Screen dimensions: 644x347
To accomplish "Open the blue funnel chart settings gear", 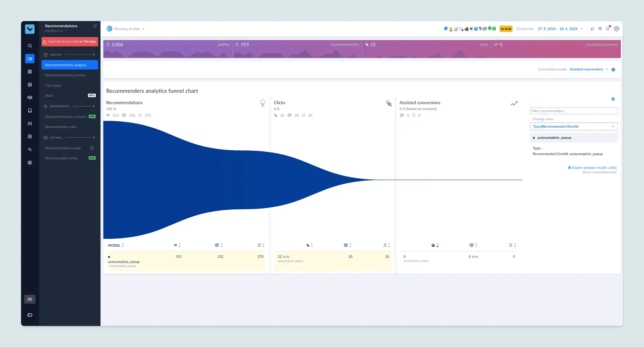I will (613, 99).
